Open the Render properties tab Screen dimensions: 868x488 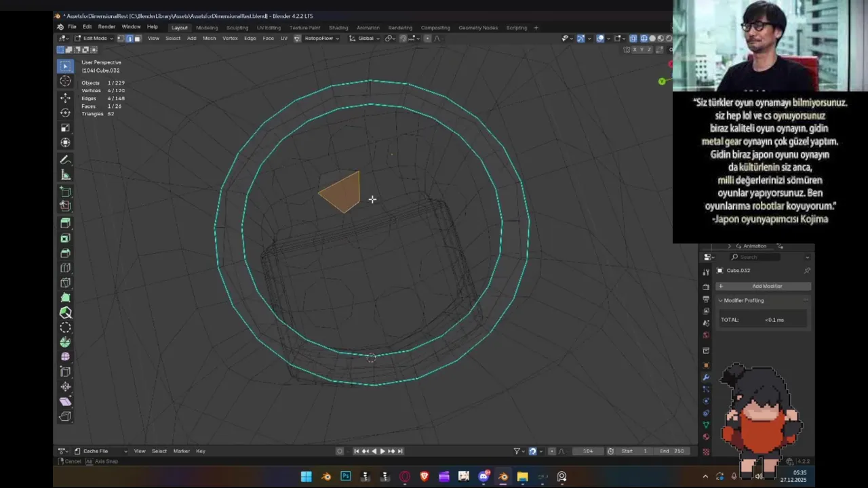coord(706,287)
